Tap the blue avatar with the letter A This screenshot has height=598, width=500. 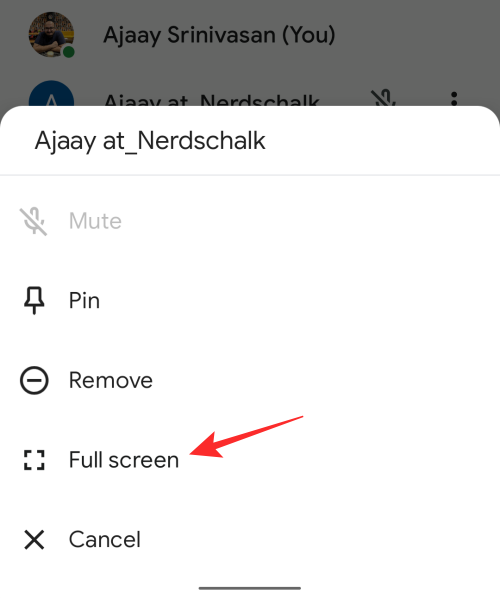[x=51, y=93]
